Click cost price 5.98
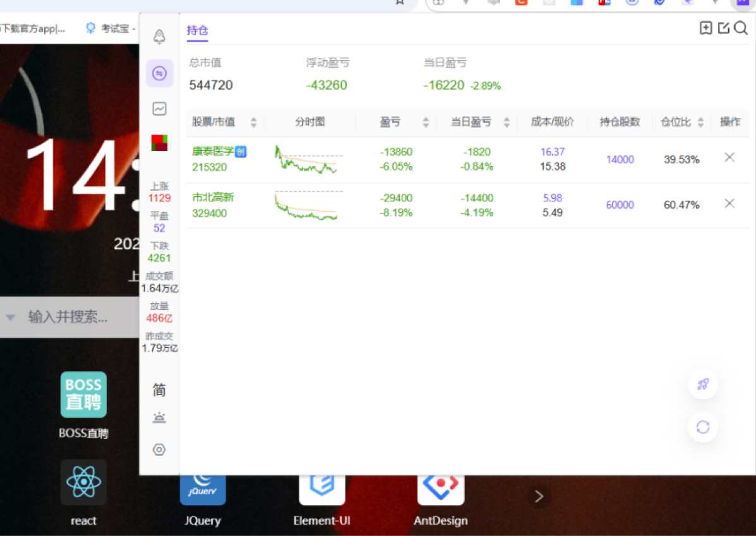This screenshot has width=756, height=536. point(553,198)
